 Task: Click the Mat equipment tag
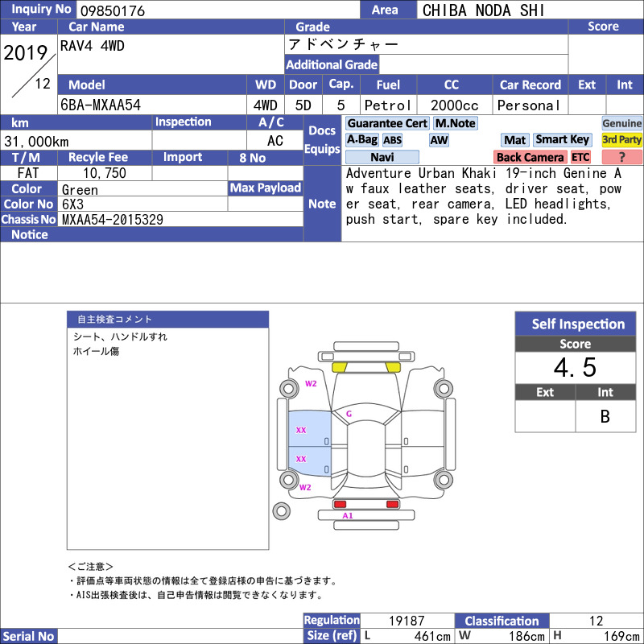(x=514, y=140)
